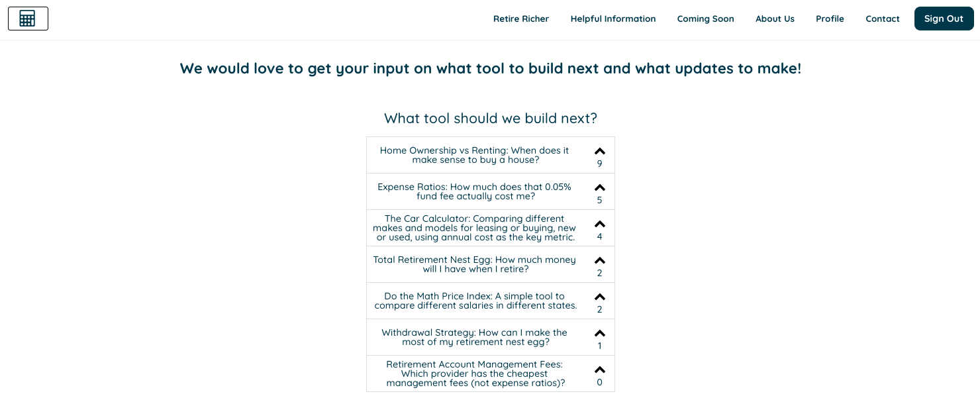
Task: Upvote the Withdrawal Strategy tool
Action: click(600, 333)
